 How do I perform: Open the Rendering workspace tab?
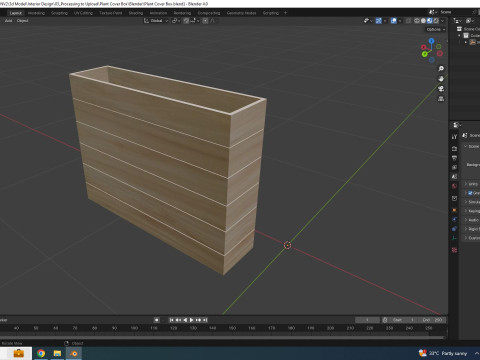[x=182, y=13]
